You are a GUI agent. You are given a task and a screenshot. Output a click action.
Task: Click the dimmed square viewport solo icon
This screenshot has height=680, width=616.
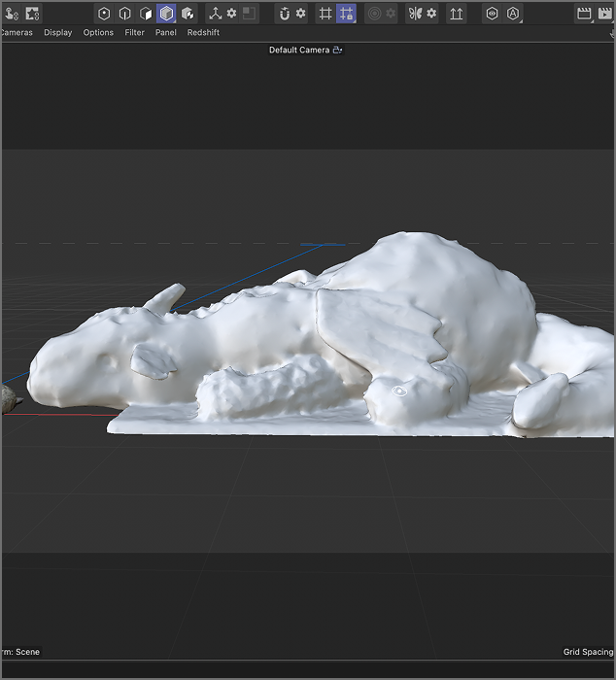point(249,14)
